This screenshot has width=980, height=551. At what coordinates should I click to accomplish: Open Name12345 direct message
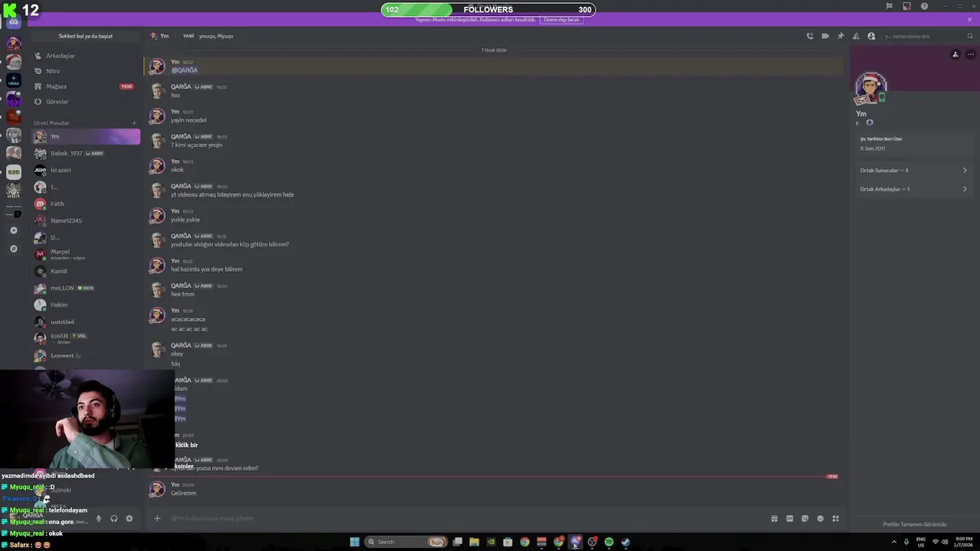pos(86,220)
